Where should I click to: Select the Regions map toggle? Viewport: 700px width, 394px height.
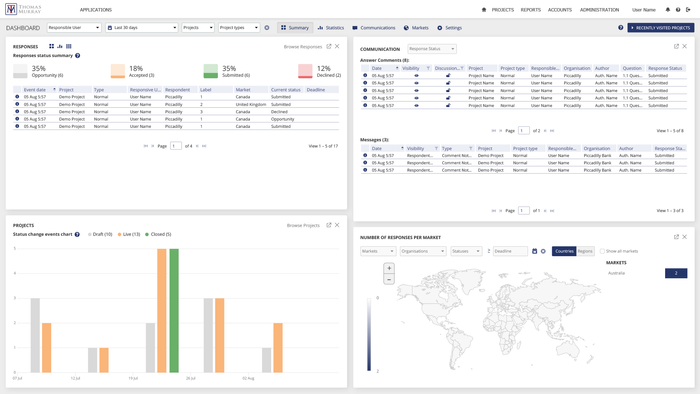(585, 251)
